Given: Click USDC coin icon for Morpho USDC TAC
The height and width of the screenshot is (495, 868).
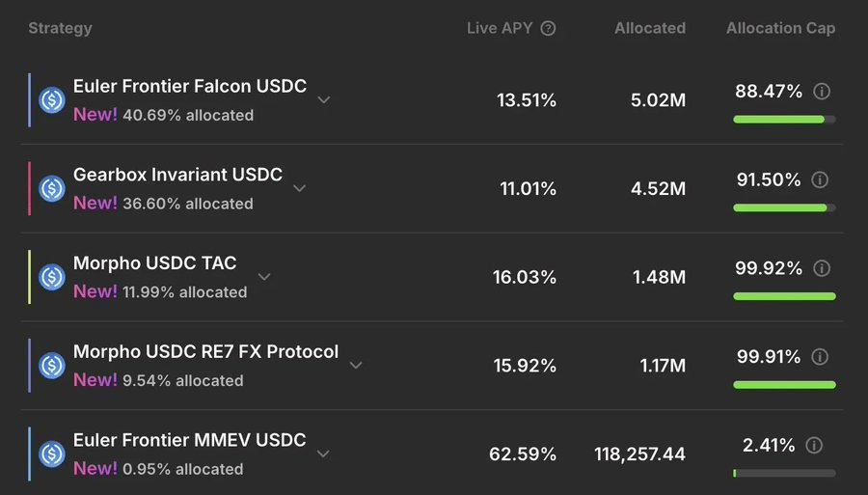Looking at the screenshot, I should pos(51,277).
